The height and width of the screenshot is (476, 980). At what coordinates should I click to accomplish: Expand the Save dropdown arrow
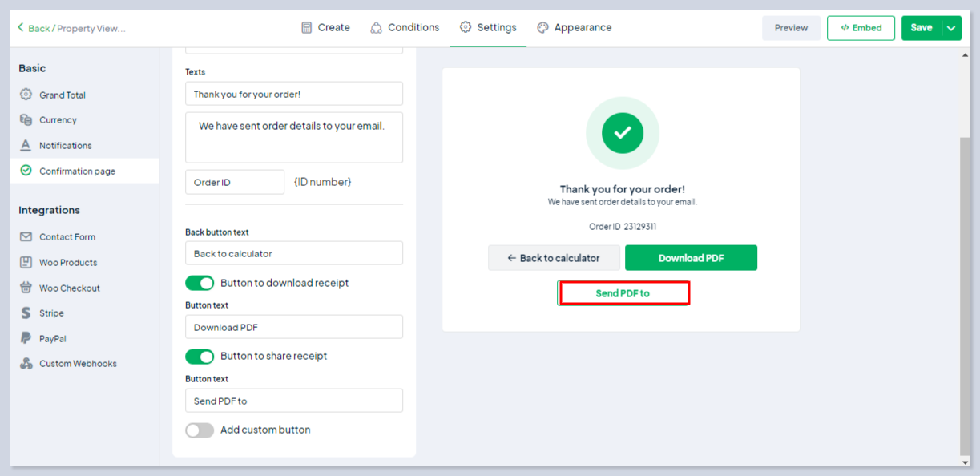tap(951, 28)
